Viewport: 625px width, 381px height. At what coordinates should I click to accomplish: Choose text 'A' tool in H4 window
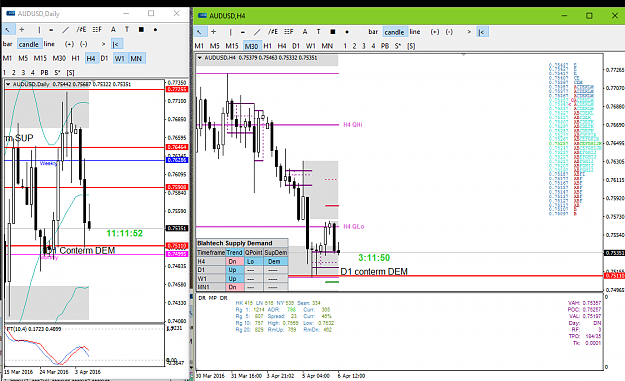click(305, 32)
